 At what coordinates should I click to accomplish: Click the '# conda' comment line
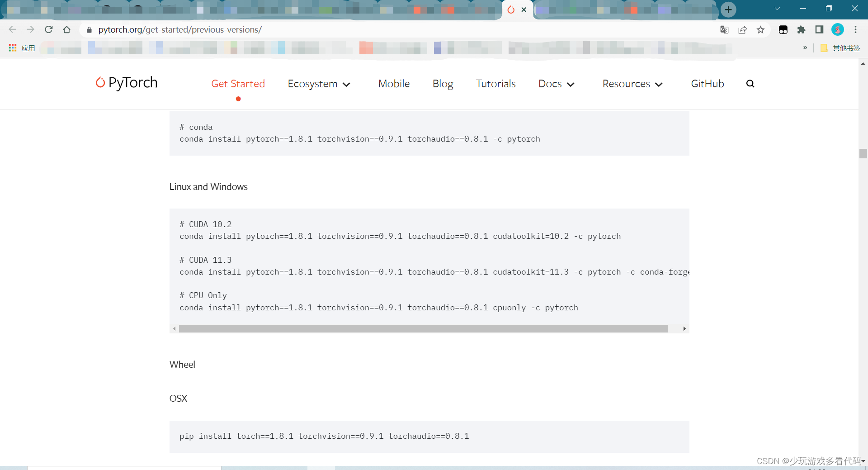[196, 127]
